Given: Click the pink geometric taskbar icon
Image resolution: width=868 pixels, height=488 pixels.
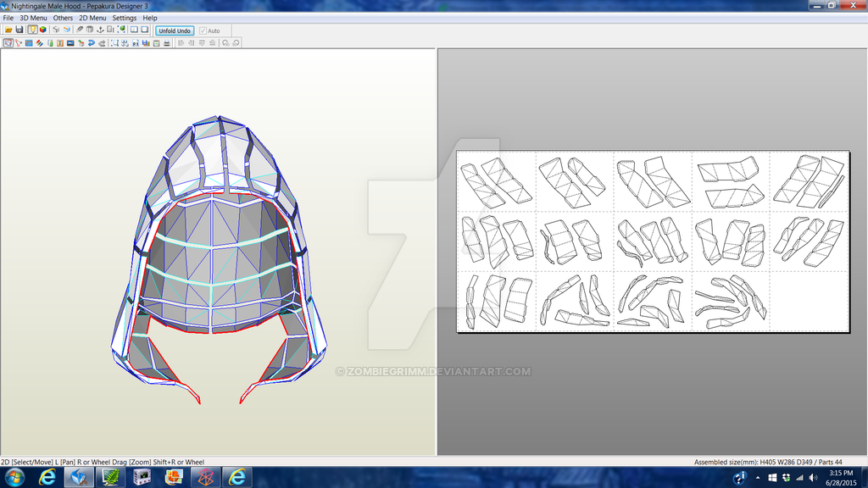Looking at the screenshot, I should (x=205, y=477).
